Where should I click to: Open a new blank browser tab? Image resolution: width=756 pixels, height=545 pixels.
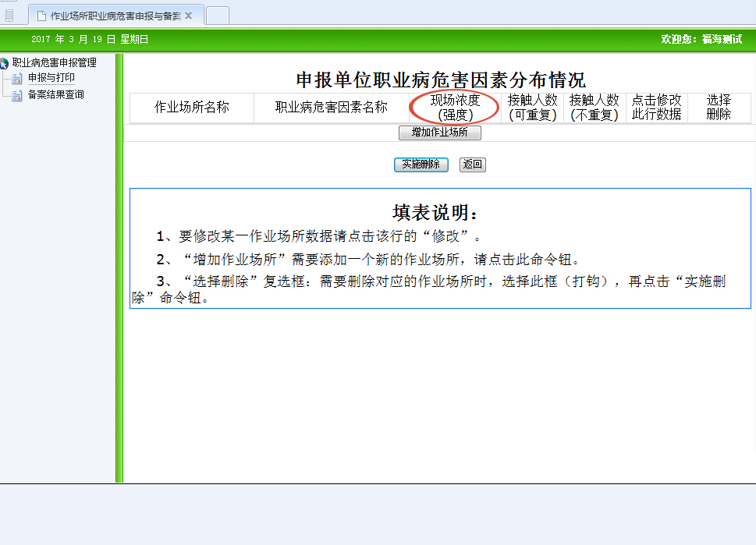tap(217, 16)
